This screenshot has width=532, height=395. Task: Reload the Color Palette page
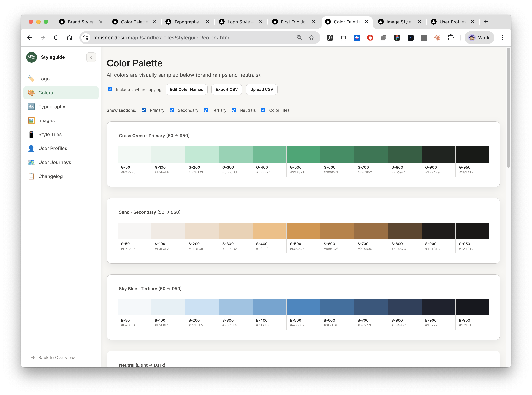click(56, 38)
